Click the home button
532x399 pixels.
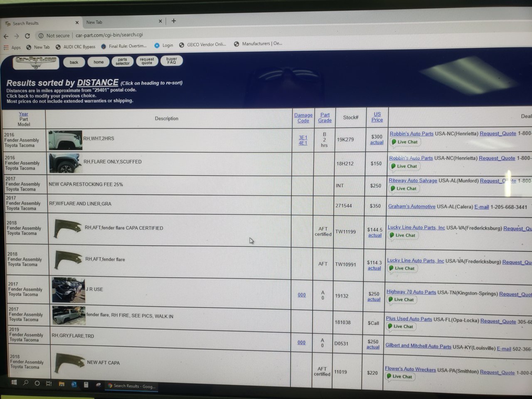99,62
